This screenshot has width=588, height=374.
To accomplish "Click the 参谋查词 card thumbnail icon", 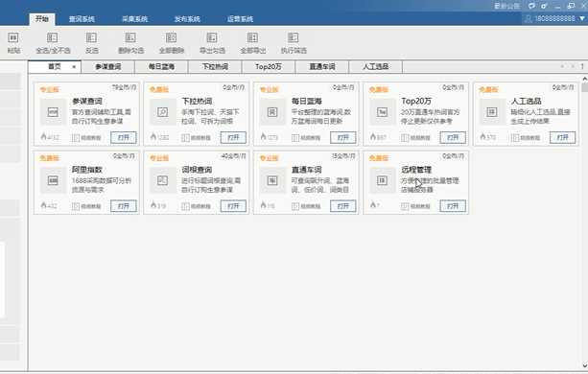I will click(53, 111).
